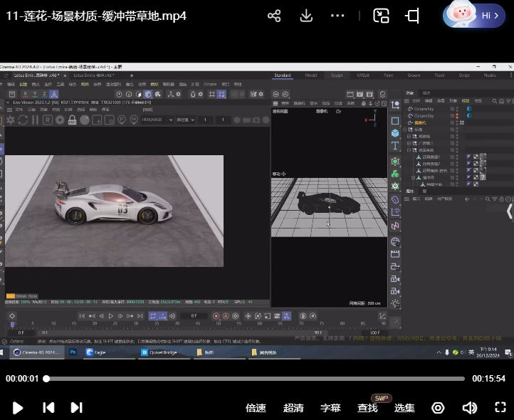Click the Photoshop icon in the Windows taskbar
Image resolution: width=514 pixels, height=420 pixels.
[x=73, y=352]
